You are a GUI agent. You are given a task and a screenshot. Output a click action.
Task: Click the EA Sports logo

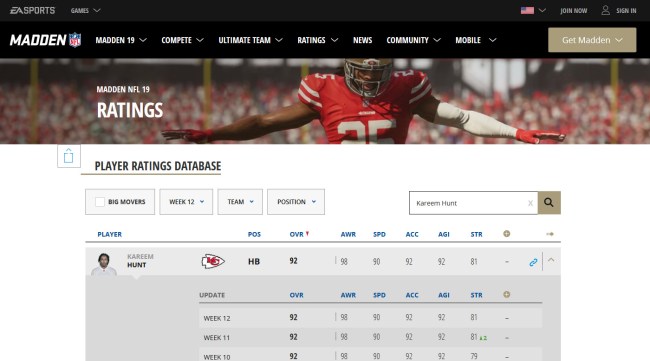point(32,10)
